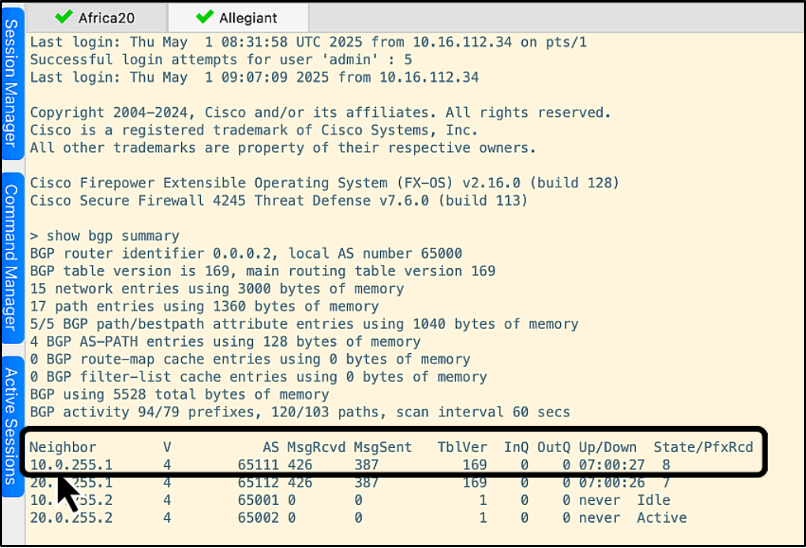
Task: Click the Active state value
Action: (662, 518)
